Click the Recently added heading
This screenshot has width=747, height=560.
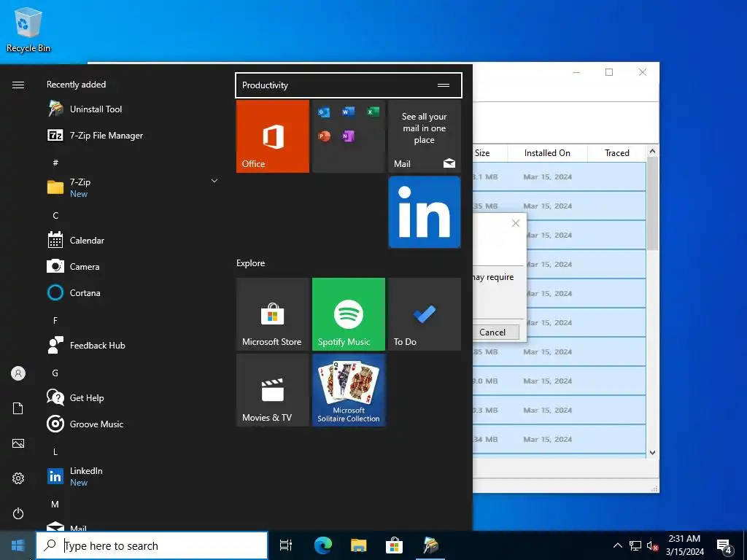click(76, 85)
